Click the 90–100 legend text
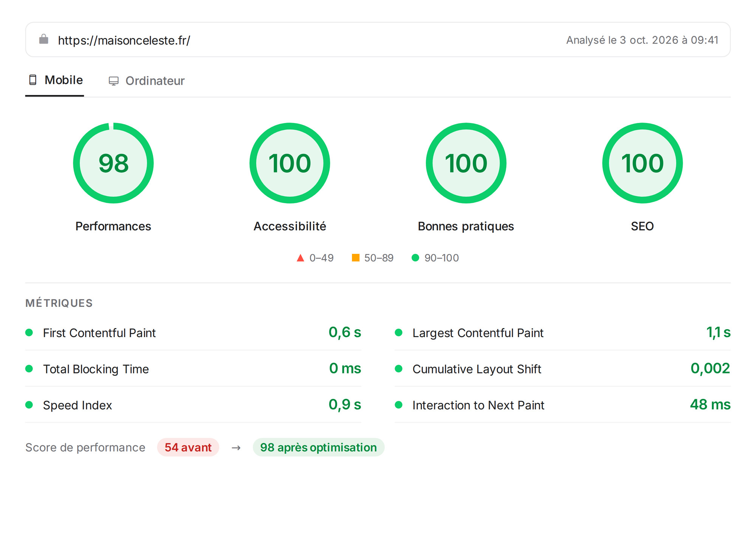Viewport: 756px width, 538px height. click(x=442, y=258)
